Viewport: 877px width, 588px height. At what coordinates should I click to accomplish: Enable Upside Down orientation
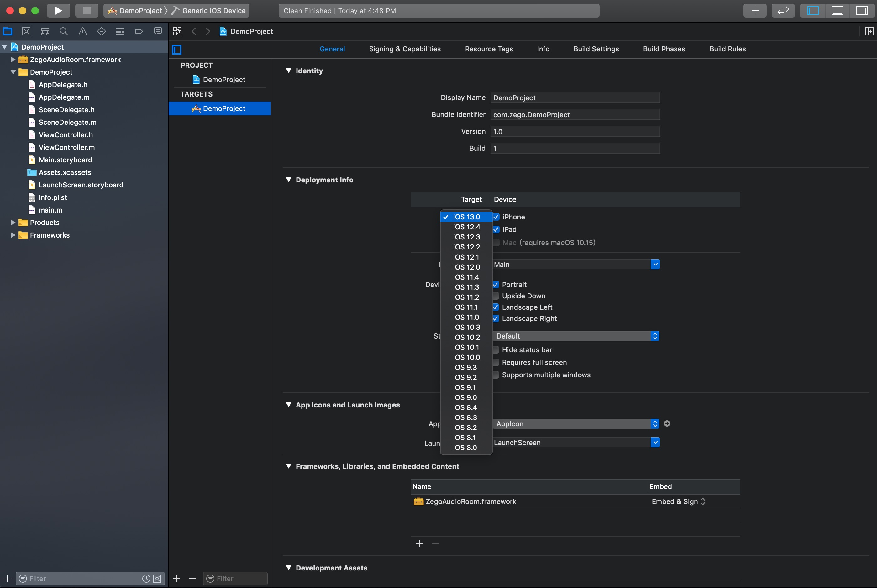point(496,296)
